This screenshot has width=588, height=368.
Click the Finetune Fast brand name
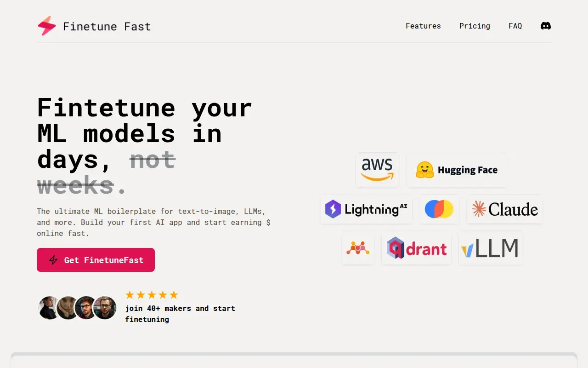click(107, 26)
